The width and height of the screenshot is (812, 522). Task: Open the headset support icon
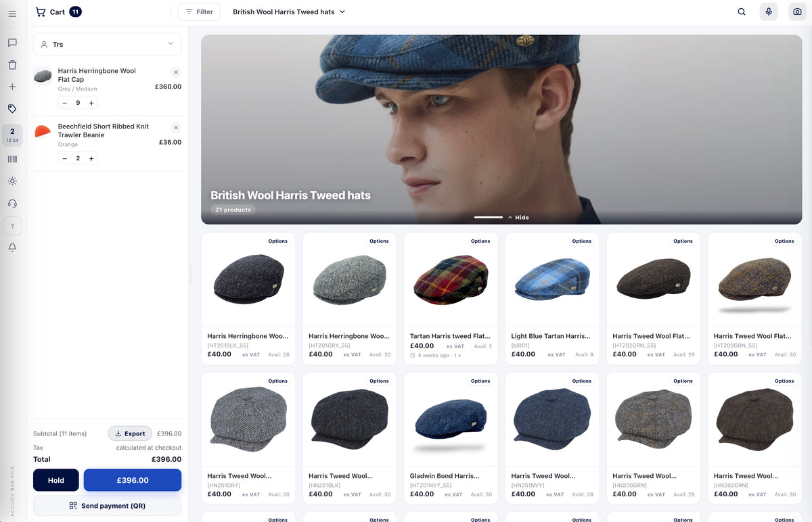coord(12,204)
